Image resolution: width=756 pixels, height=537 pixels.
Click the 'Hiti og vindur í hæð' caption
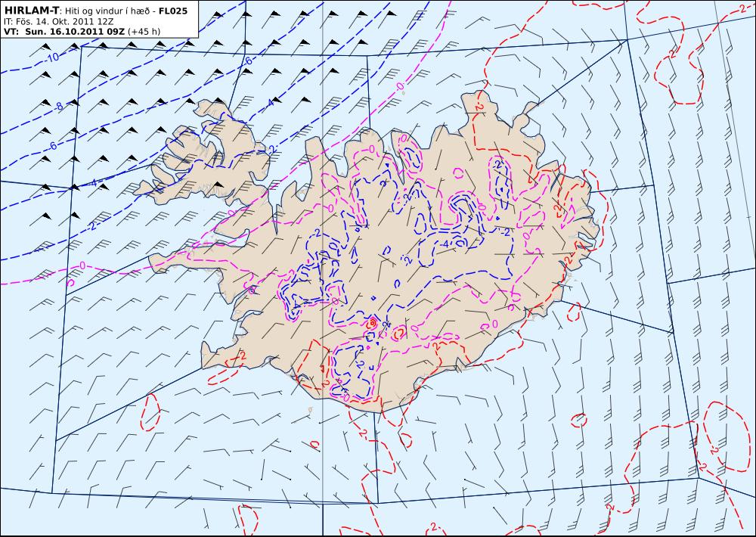click(x=108, y=10)
